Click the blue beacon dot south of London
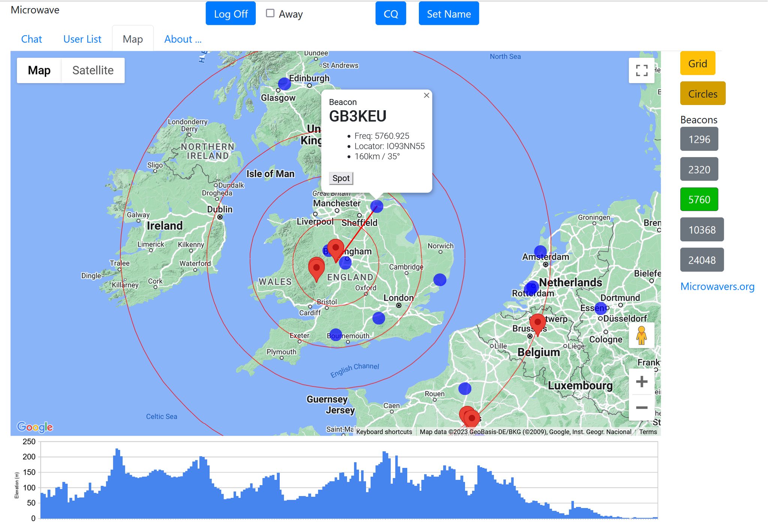The width and height of the screenshot is (768, 532). (x=379, y=318)
